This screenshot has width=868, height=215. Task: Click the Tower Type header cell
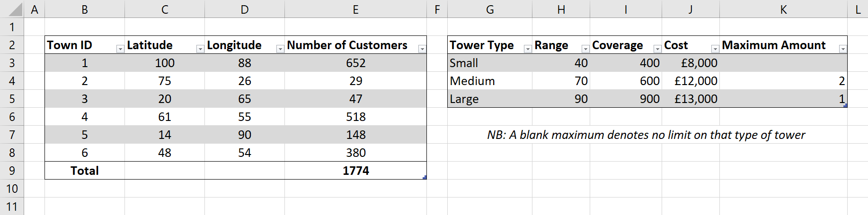click(490, 45)
